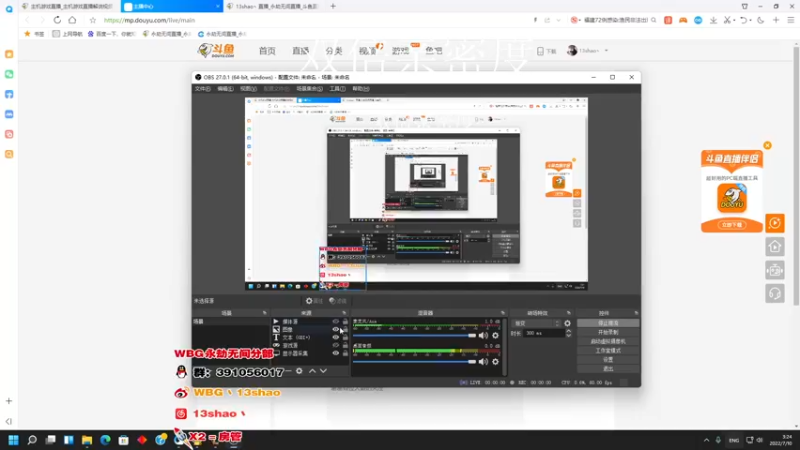The height and width of the screenshot is (450, 800).
Task: Close the Douyu companion ad popup
Action: tap(767, 145)
